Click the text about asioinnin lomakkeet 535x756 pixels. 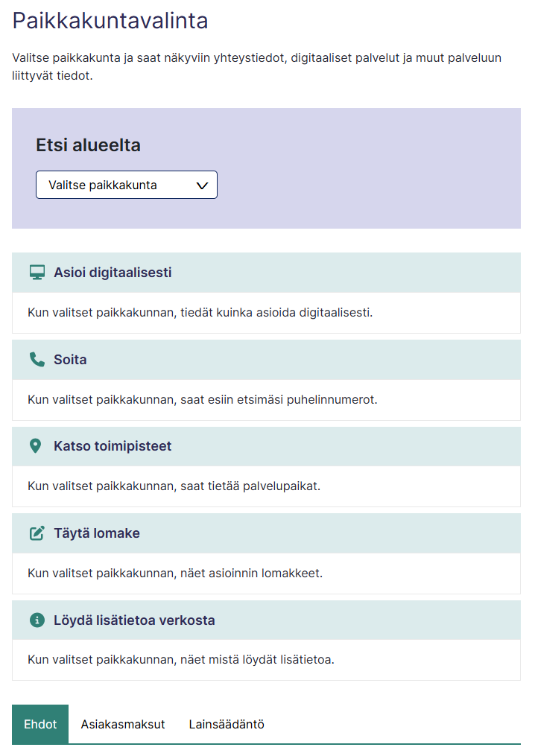point(175,574)
